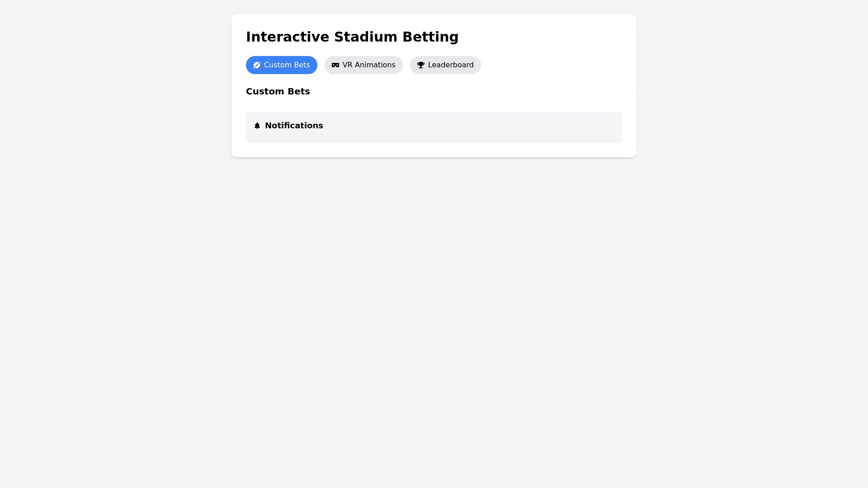
Task: Click the trophy icon beside Leaderboard
Action: 421,65
